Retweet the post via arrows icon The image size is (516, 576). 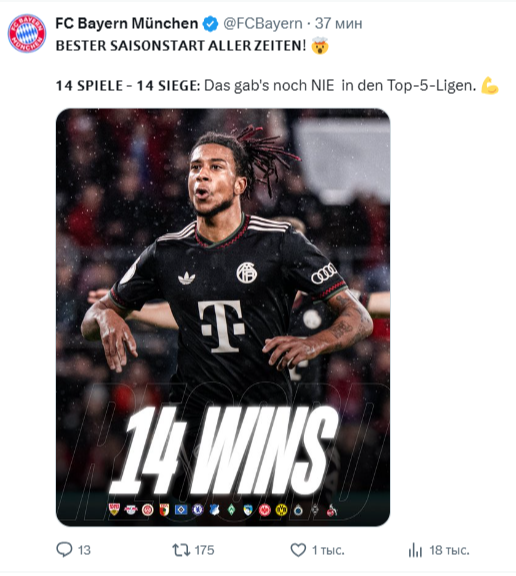tap(181, 550)
